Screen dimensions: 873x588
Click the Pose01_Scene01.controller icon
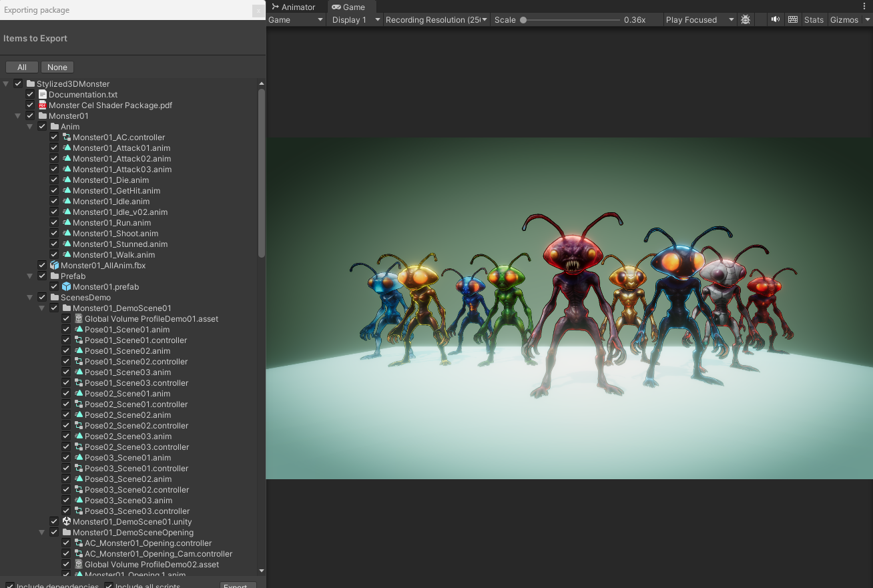(79, 340)
